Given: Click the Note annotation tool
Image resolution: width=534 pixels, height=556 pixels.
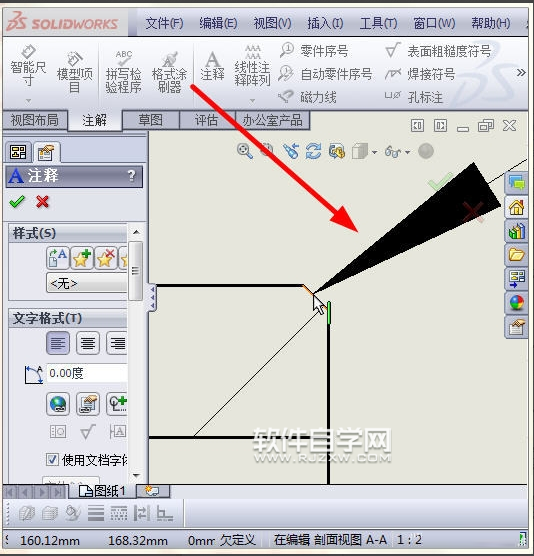Looking at the screenshot, I should coord(212,67).
